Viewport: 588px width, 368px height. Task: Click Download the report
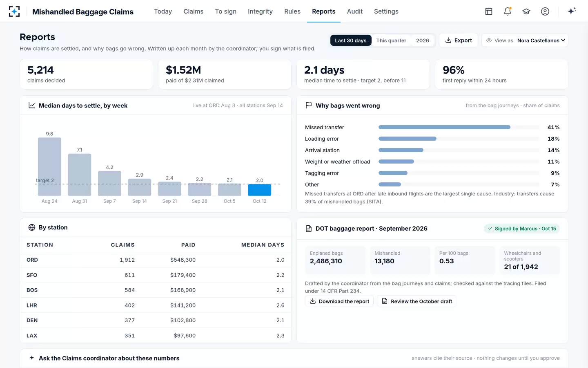point(339,301)
